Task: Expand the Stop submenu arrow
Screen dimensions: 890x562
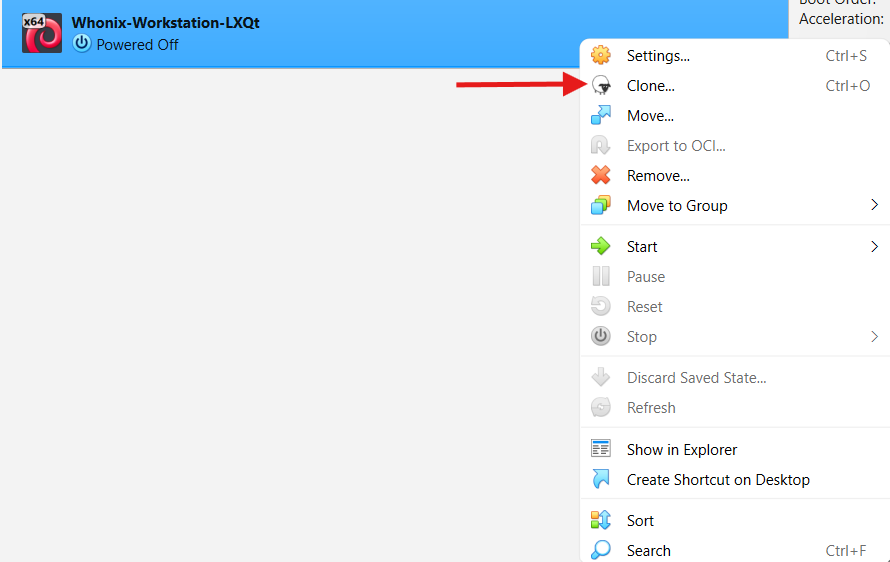Action: pyautogui.click(x=874, y=337)
